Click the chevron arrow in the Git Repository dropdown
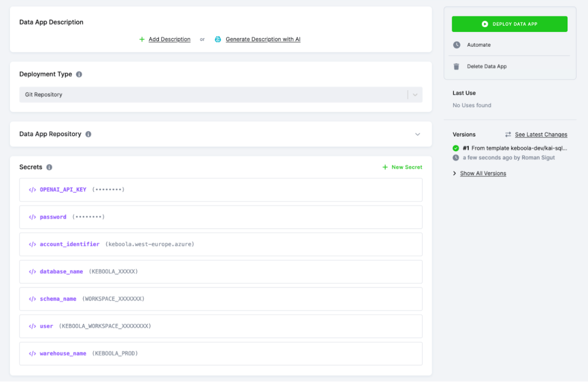This screenshot has height=382, width=588. [x=415, y=94]
